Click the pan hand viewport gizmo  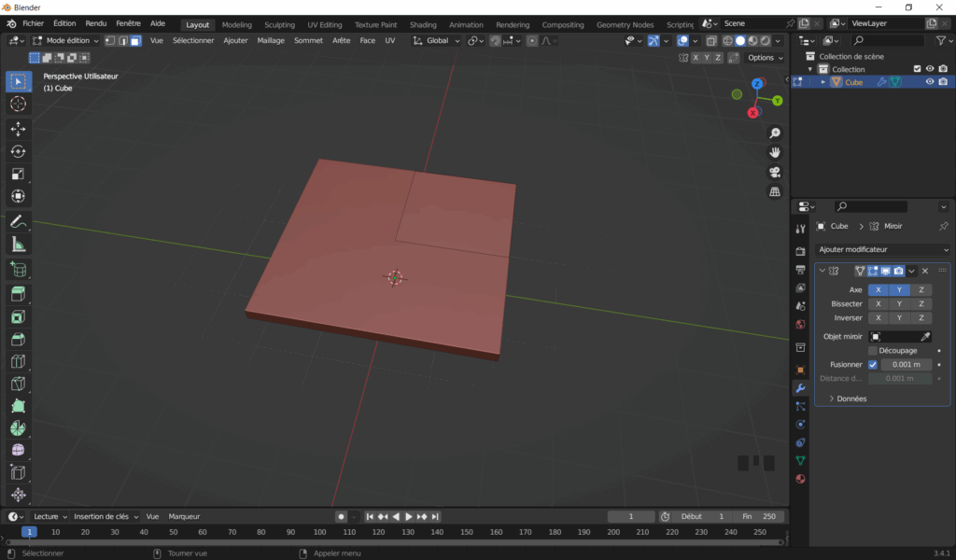tap(775, 152)
